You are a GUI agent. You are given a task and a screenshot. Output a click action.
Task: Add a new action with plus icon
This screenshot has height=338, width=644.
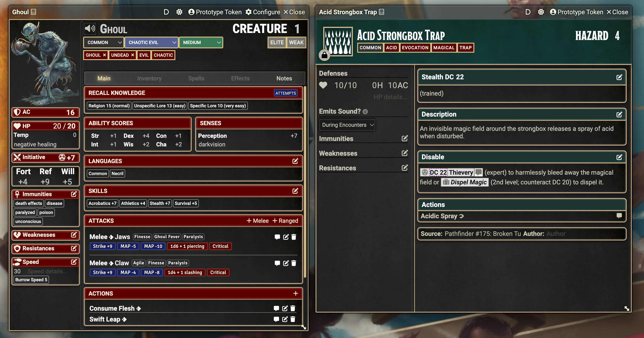pos(296,293)
